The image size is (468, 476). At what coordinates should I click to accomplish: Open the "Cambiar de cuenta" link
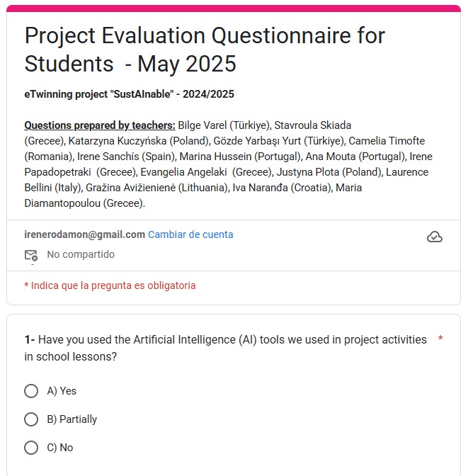190,234
